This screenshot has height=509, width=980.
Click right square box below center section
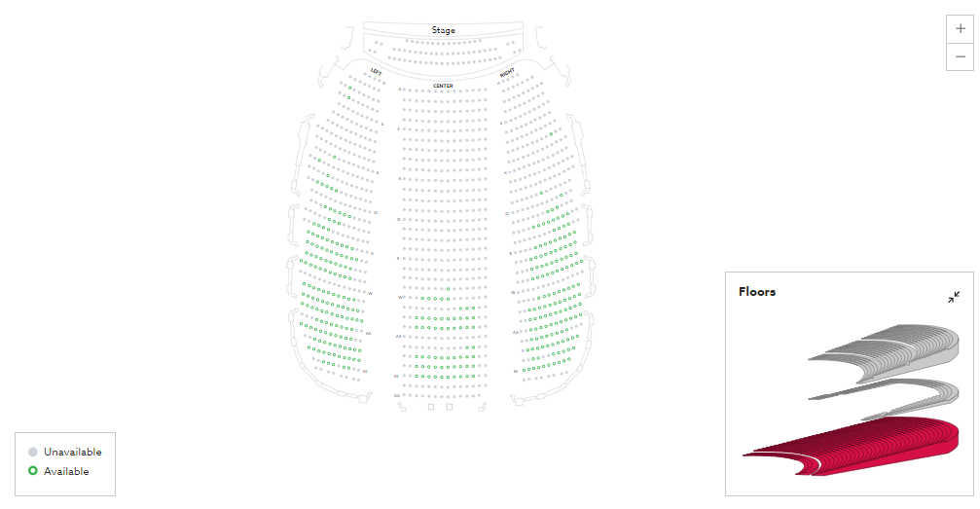[450, 407]
